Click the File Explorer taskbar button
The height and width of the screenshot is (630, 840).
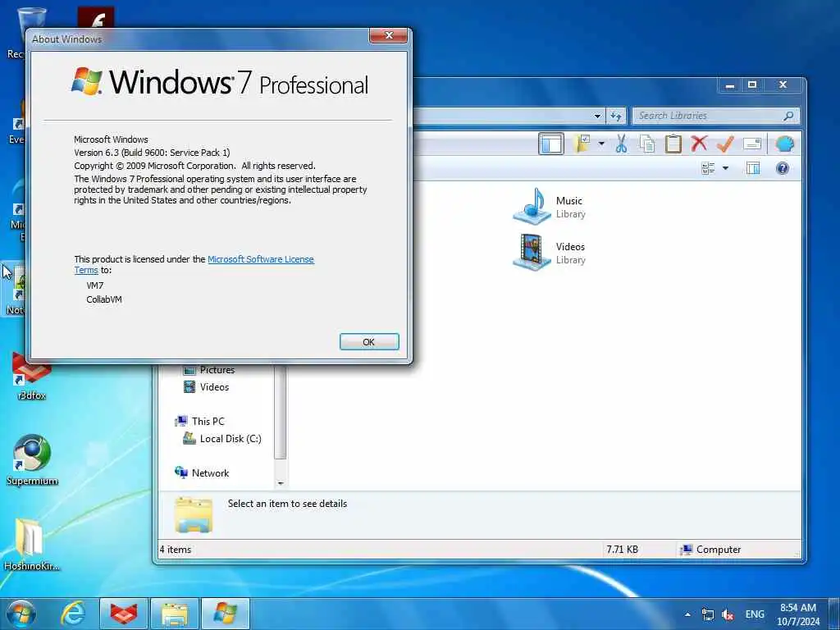click(175, 614)
